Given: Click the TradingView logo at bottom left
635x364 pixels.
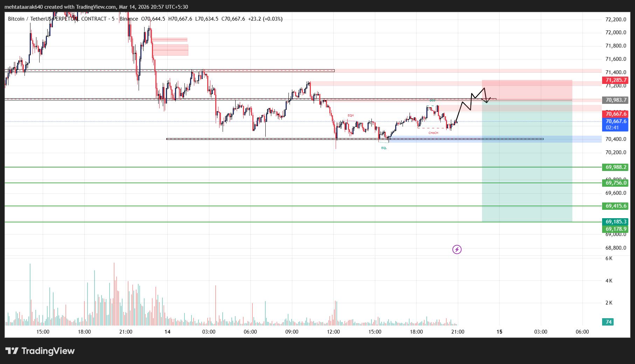Looking at the screenshot, I should pyautogui.click(x=40, y=351).
